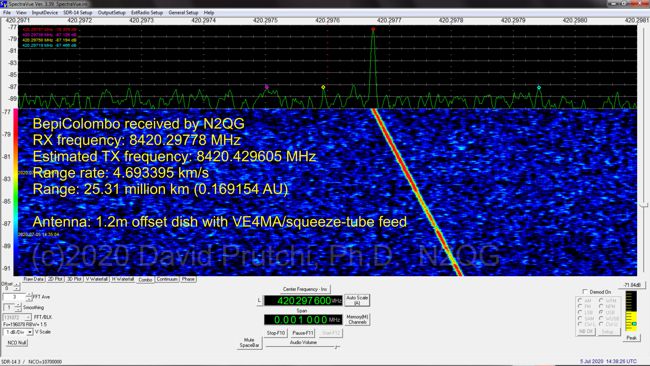Open the OutputSetup menu

click(x=112, y=13)
